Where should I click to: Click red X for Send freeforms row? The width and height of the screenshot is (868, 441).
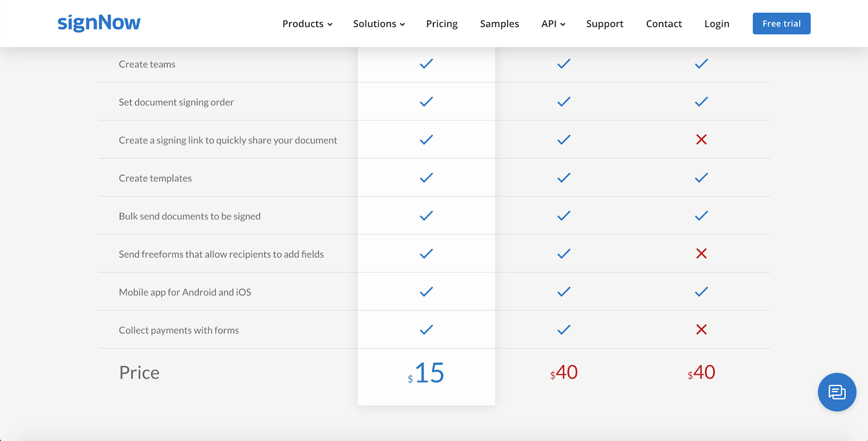701,253
